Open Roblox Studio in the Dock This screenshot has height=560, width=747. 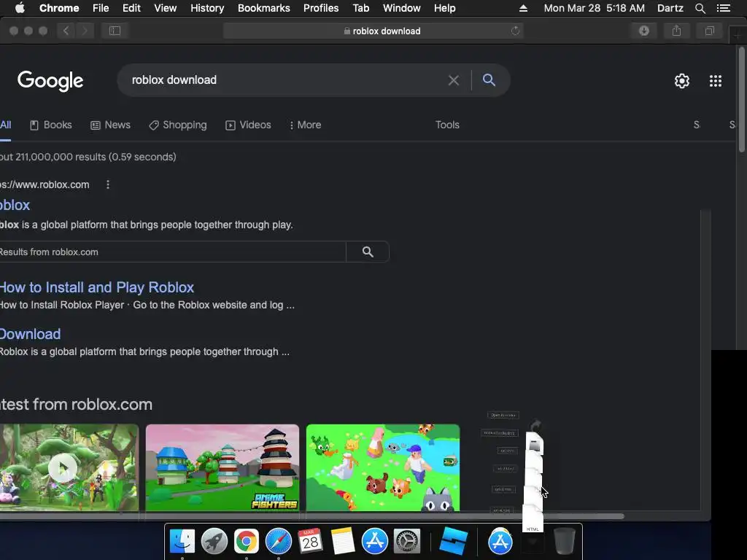coord(454,542)
